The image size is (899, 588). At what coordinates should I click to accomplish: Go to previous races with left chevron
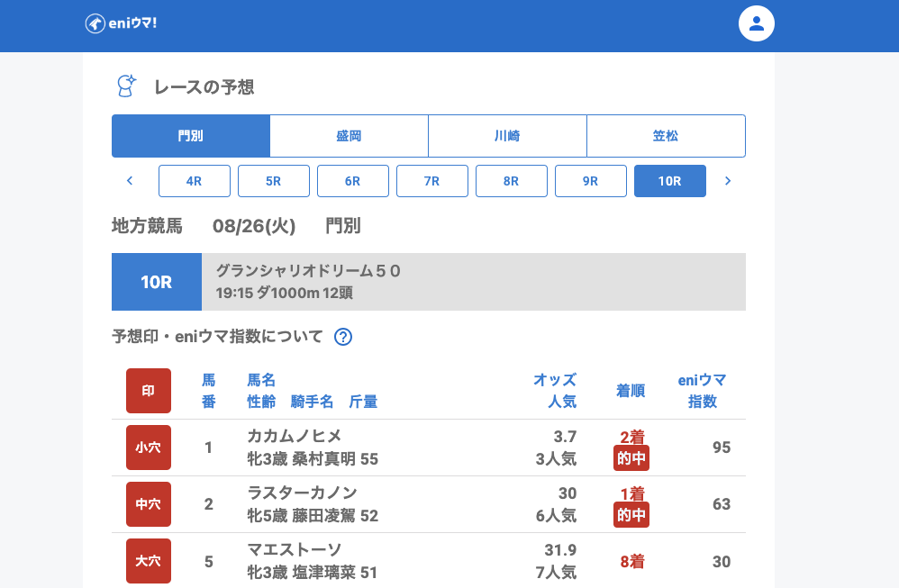[130, 181]
